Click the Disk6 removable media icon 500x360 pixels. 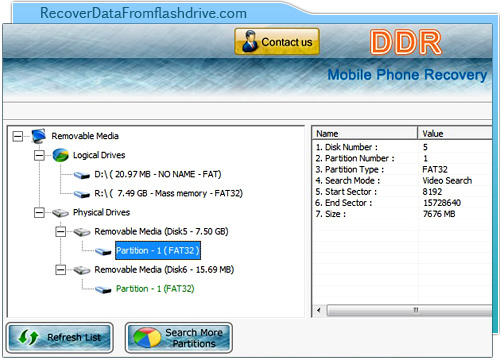(x=82, y=270)
